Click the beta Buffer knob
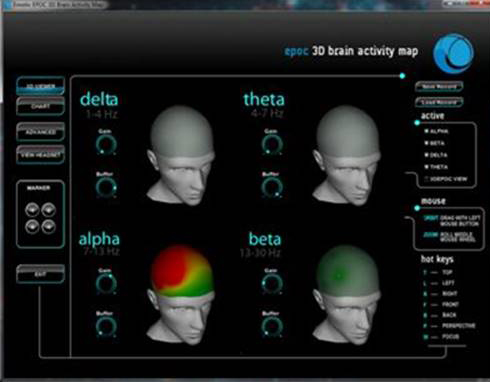This screenshot has width=490, height=382. pos(272,326)
